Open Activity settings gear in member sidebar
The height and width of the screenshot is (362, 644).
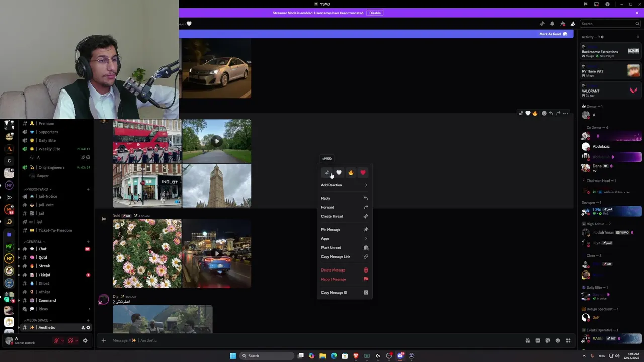(602, 37)
